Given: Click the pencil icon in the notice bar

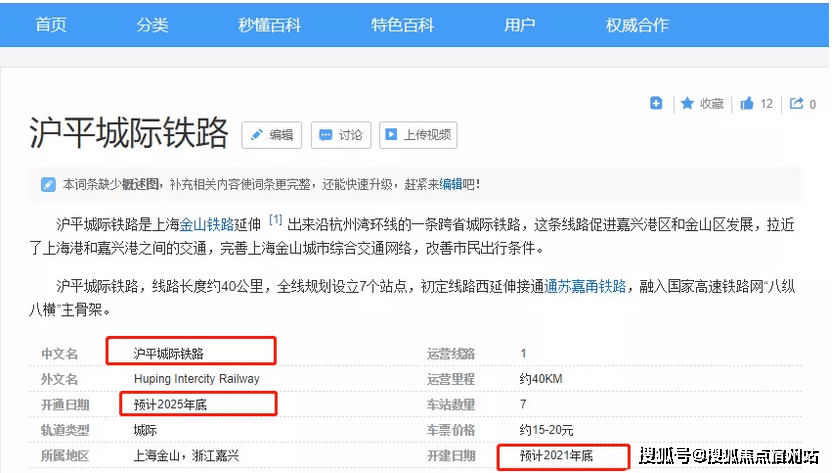Looking at the screenshot, I should [x=48, y=184].
